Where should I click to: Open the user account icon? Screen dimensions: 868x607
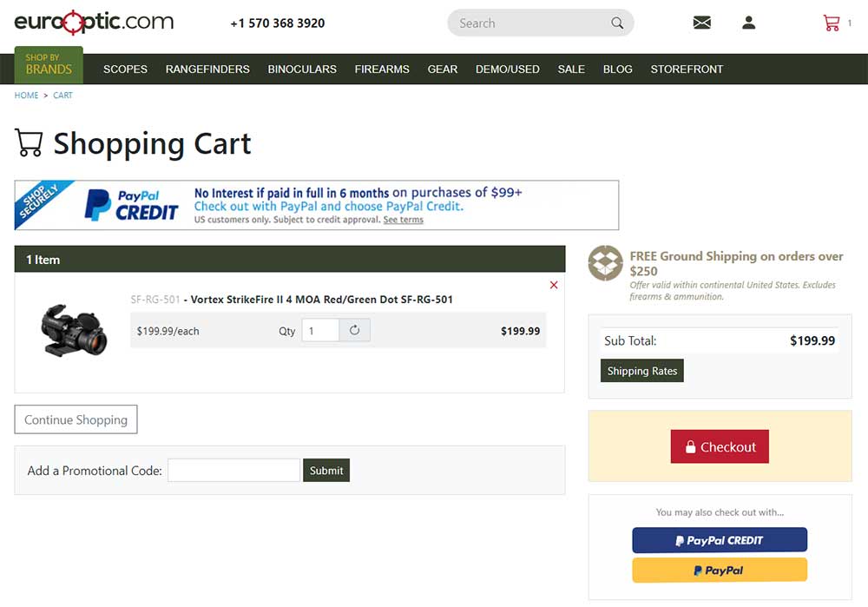coord(749,23)
